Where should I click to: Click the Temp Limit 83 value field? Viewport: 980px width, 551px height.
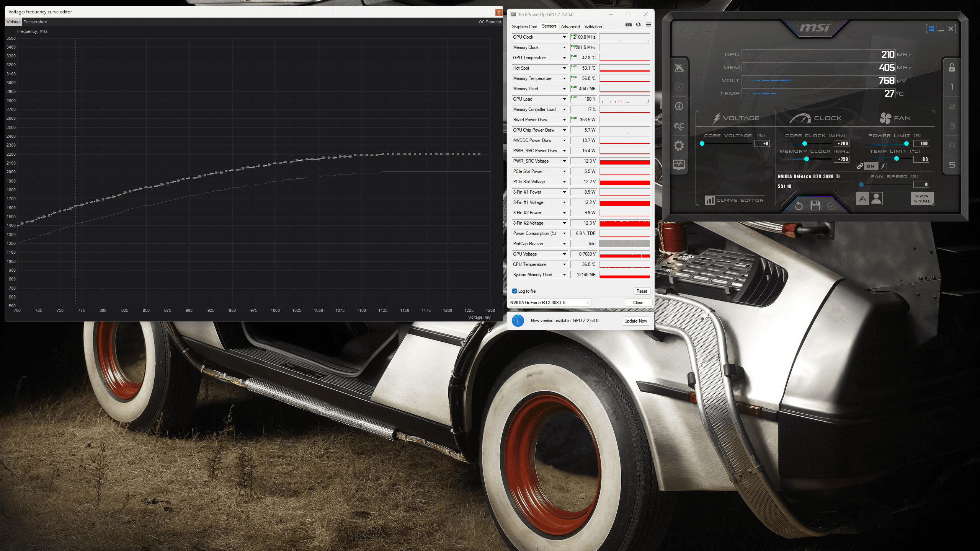(x=921, y=159)
